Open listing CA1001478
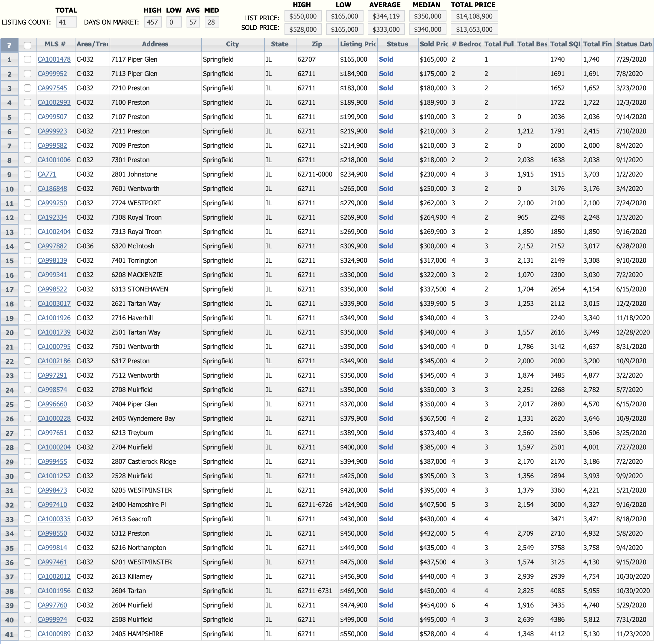Viewport: 654px width, 644px height. coord(54,59)
